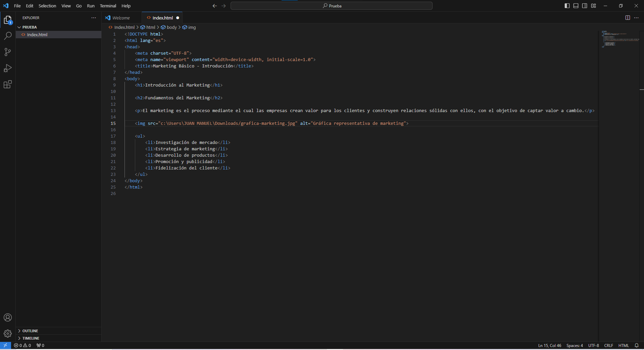Click the Fidelización del cliente list item line
This screenshot has width=644, height=350.
coord(188,168)
